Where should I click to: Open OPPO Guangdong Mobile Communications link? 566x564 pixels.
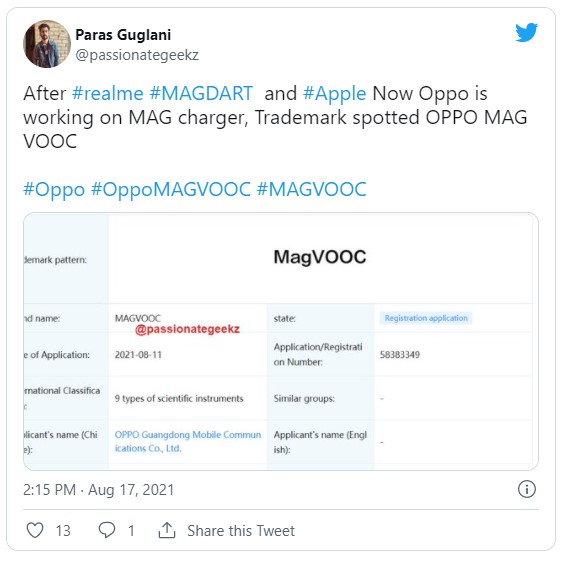(188, 441)
